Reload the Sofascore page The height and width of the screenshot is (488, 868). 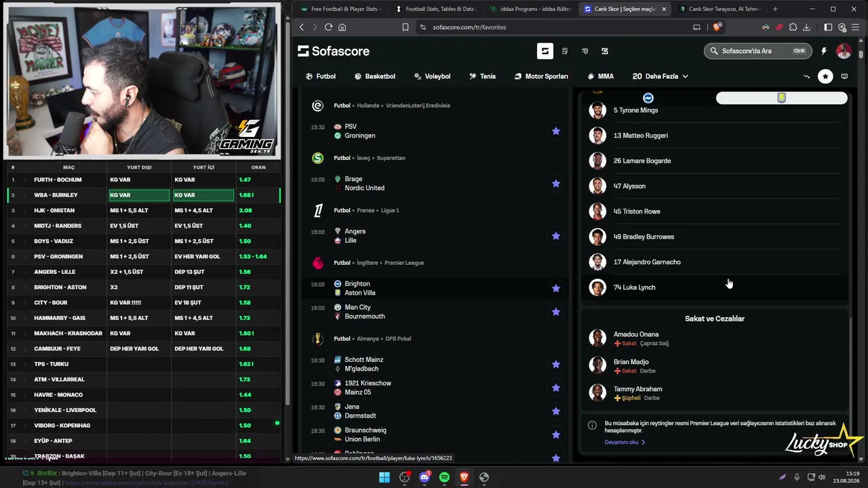click(328, 27)
